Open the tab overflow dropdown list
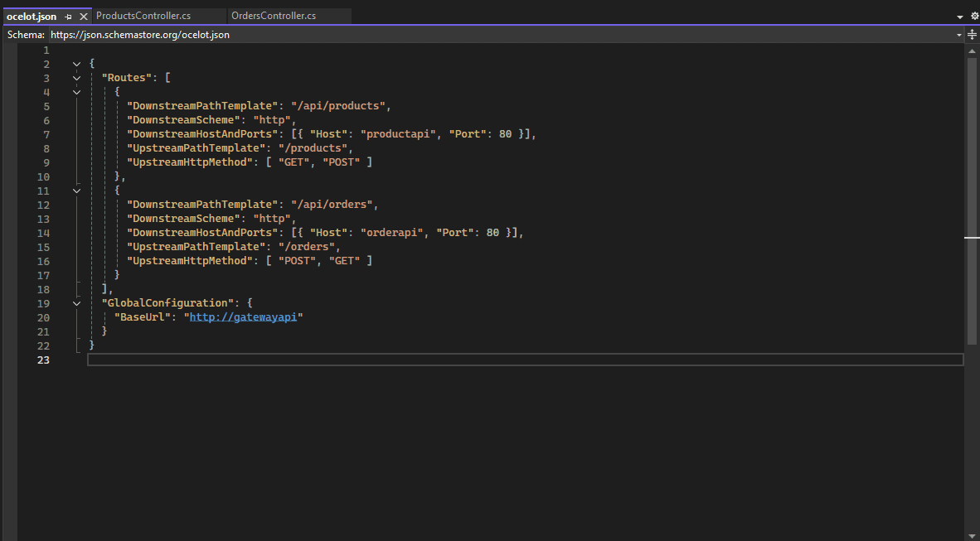This screenshot has height=541, width=980. (960, 17)
